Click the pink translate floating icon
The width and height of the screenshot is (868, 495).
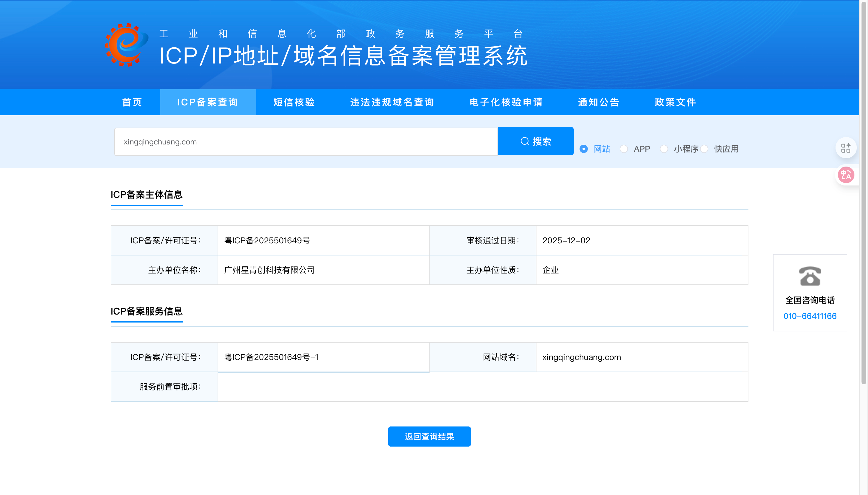pyautogui.click(x=846, y=175)
